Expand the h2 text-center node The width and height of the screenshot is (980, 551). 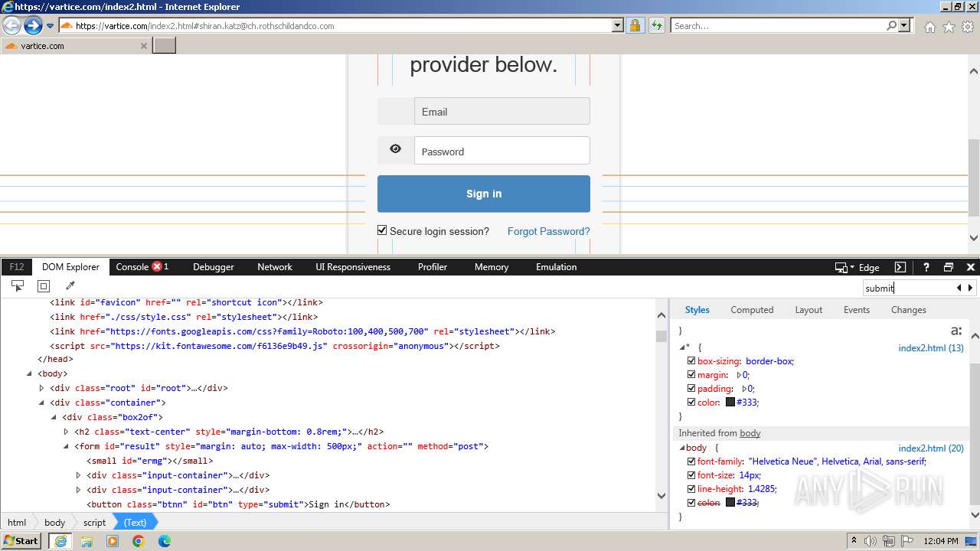pyautogui.click(x=67, y=432)
